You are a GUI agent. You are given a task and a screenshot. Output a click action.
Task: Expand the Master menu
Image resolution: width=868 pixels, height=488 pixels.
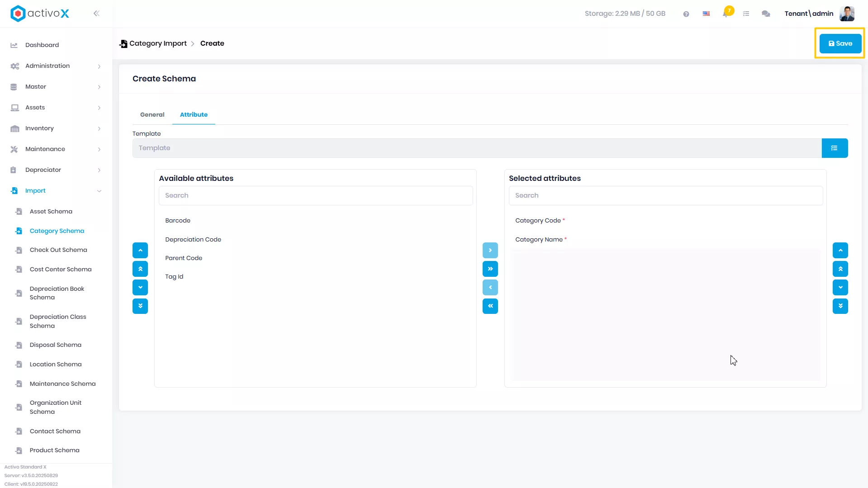tap(56, 87)
